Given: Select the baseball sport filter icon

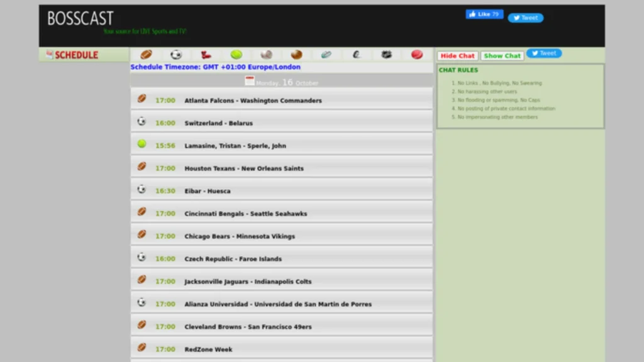Looking at the screenshot, I should tap(266, 55).
